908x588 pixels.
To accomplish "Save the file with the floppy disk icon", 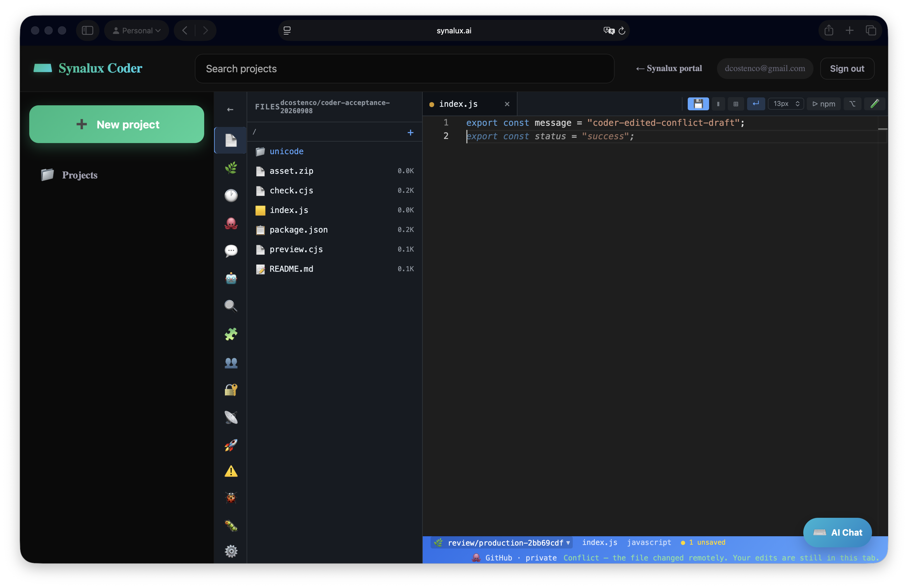I will pyautogui.click(x=698, y=104).
